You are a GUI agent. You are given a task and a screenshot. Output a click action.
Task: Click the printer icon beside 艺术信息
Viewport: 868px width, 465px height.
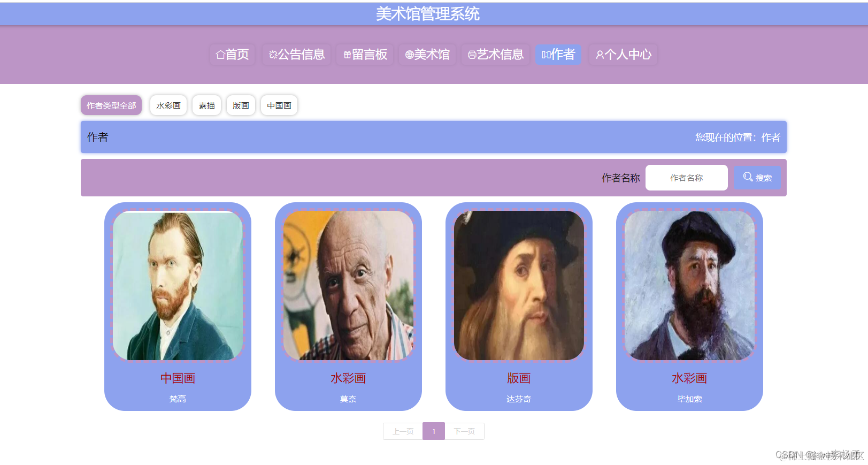(x=472, y=55)
